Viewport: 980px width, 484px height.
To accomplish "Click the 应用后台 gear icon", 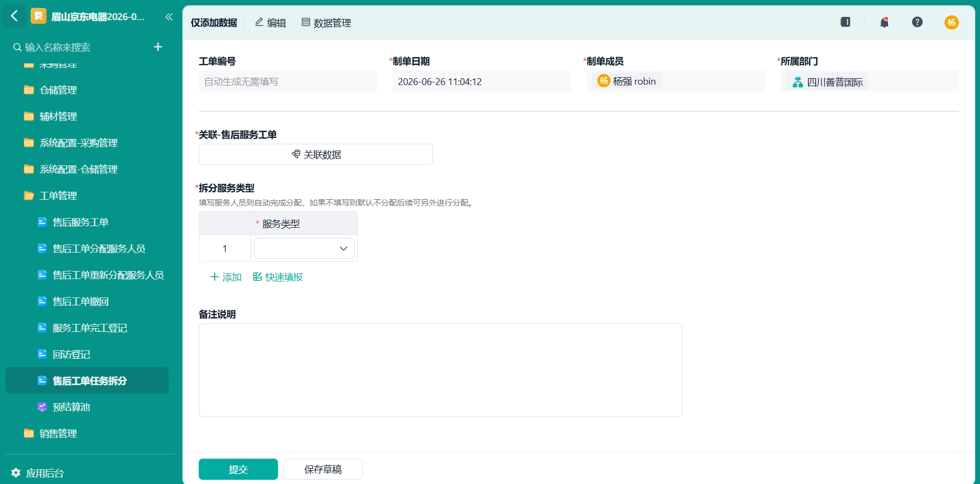I will (x=16, y=473).
